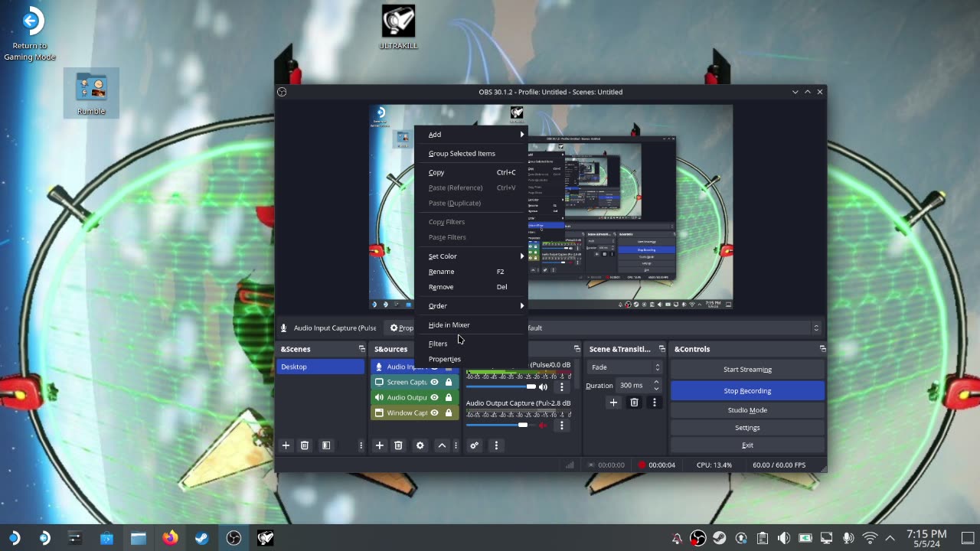Remove the selected scene with the trash icon
The height and width of the screenshot is (551, 980).
[305, 445]
